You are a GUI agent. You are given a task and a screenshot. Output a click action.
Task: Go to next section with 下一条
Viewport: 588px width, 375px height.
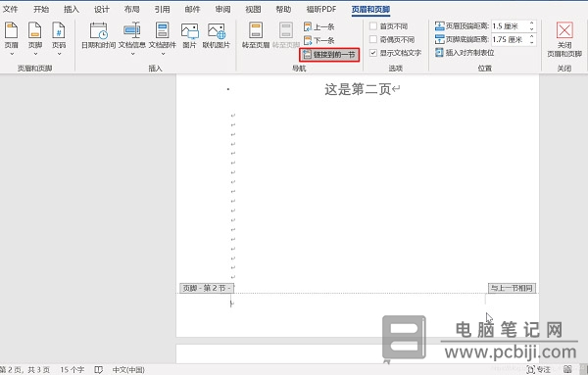319,40
